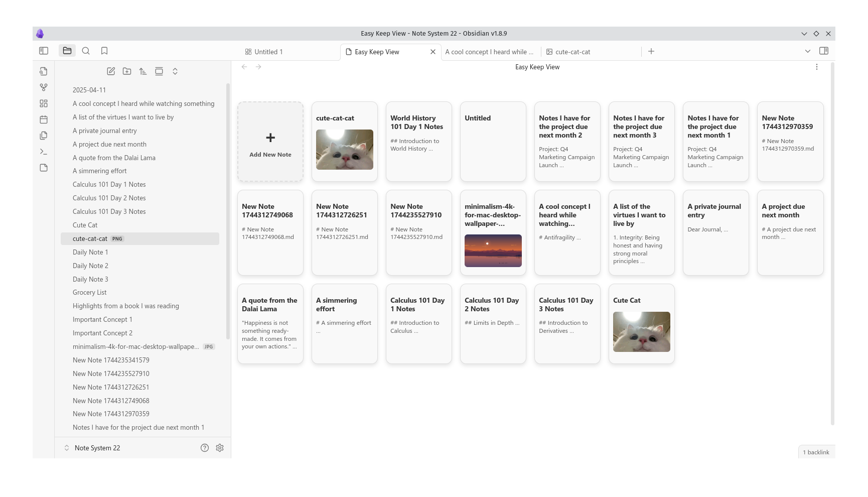Image resolution: width=868 pixels, height=497 pixels.
Task: Switch to A cool concept tab
Action: click(x=489, y=52)
